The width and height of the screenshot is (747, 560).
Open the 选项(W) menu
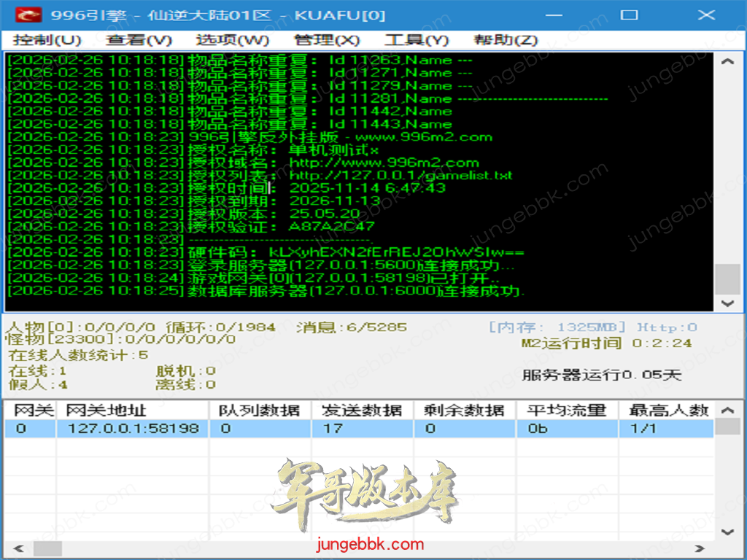click(233, 40)
